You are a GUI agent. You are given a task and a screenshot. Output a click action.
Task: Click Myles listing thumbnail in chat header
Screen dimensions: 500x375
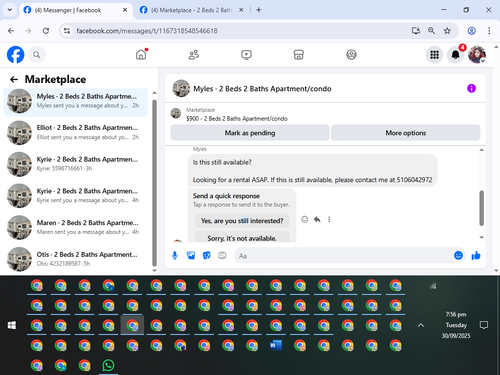click(x=181, y=88)
